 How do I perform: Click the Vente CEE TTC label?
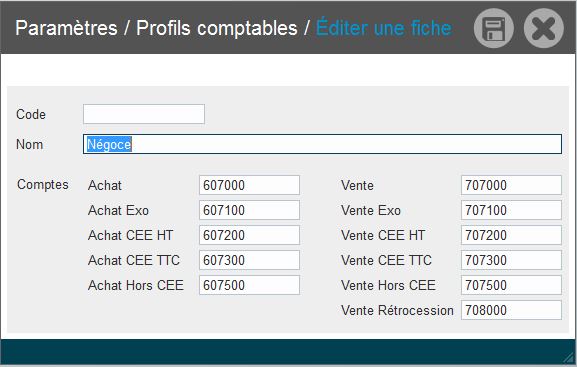tap(386, 260)
